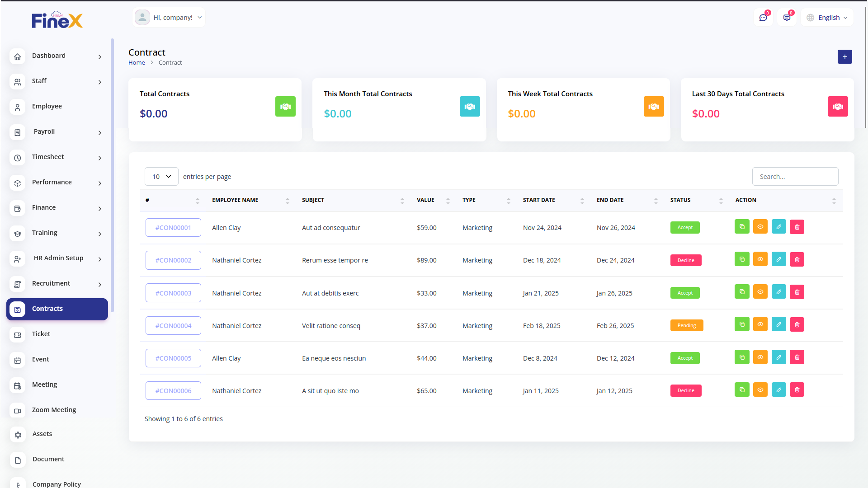The width and height of the screenshot is (868, 488).
Task: View contract #CON00004 with eye icon
Action: click(760, 324)
